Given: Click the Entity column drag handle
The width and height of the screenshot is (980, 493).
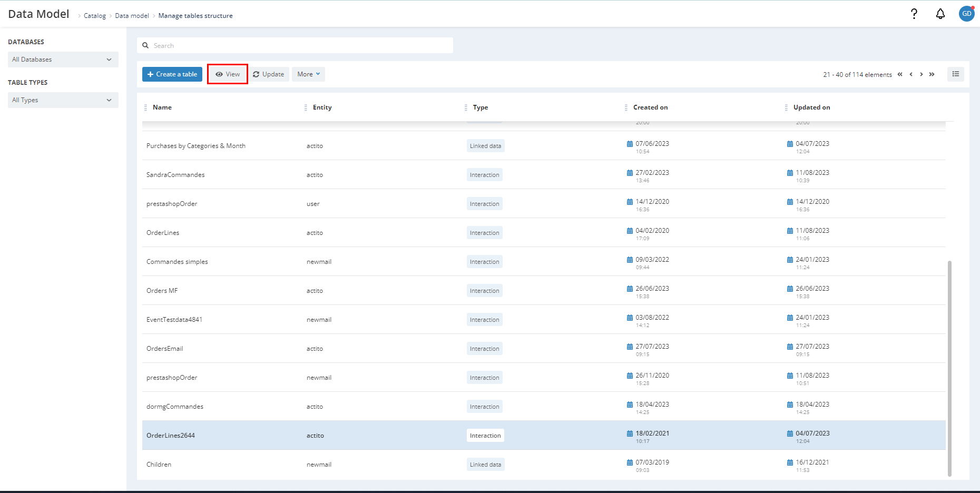Looking at the screenshot, I should click(306, 107).
